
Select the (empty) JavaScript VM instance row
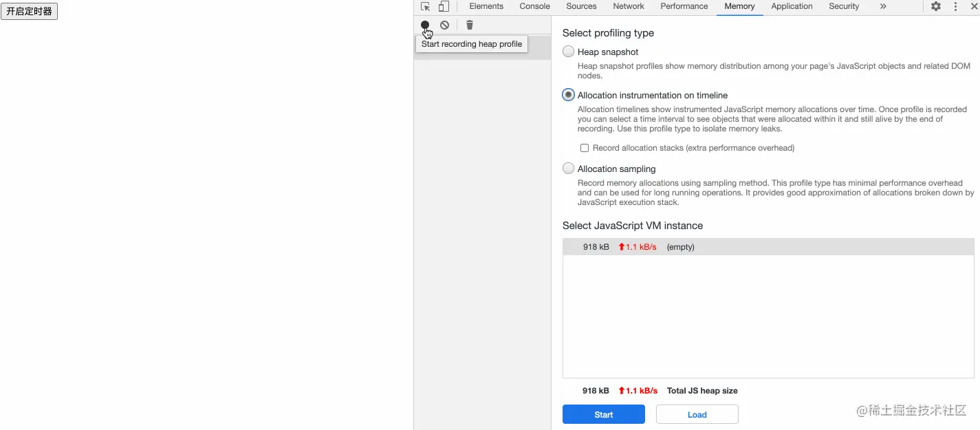(768, 247)
